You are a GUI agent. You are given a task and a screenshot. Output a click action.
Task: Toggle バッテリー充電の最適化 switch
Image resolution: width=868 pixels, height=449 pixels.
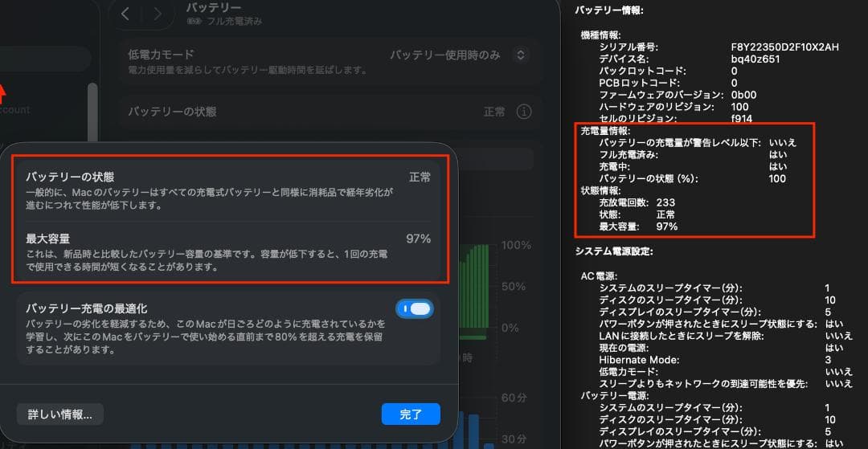(415, 308)
